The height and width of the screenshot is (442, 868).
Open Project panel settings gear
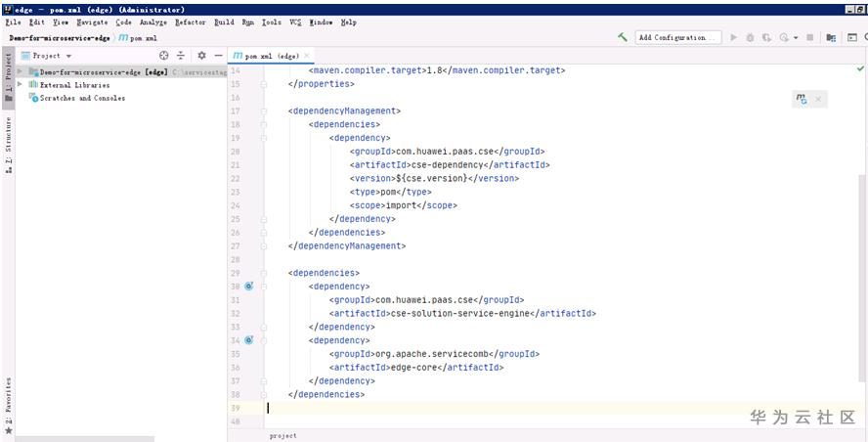click(201, 56)
